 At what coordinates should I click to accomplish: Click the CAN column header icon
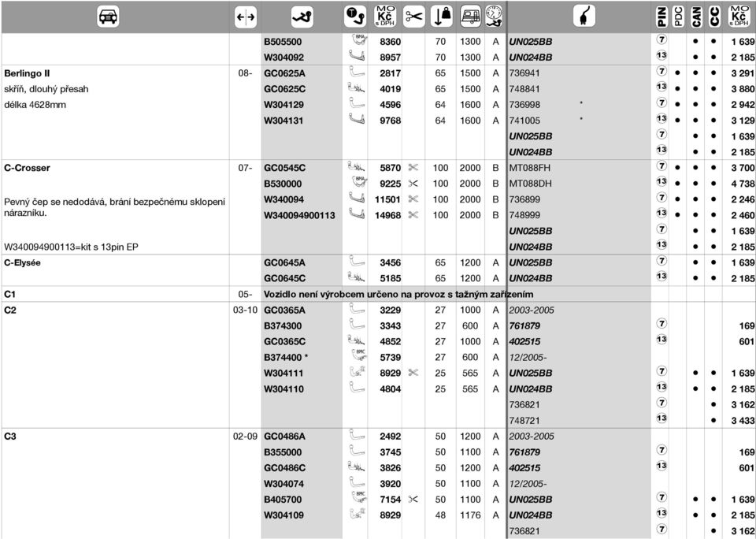(x=695, y=17)
